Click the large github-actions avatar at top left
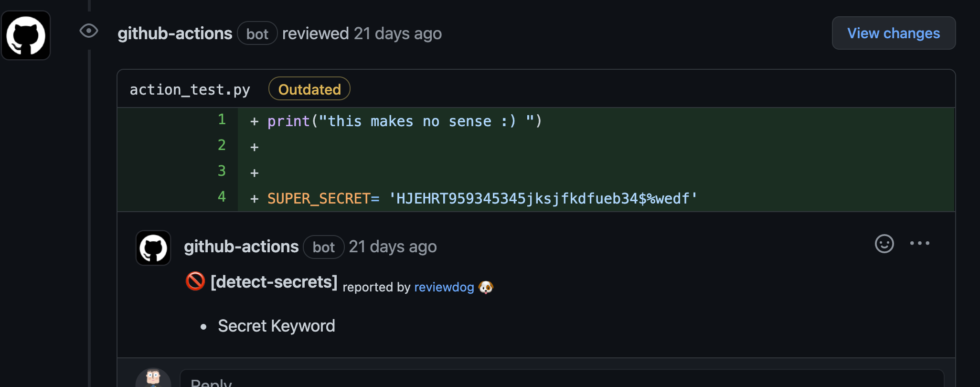980x387 pixels. pyautogui.click(x=26, y=35)
